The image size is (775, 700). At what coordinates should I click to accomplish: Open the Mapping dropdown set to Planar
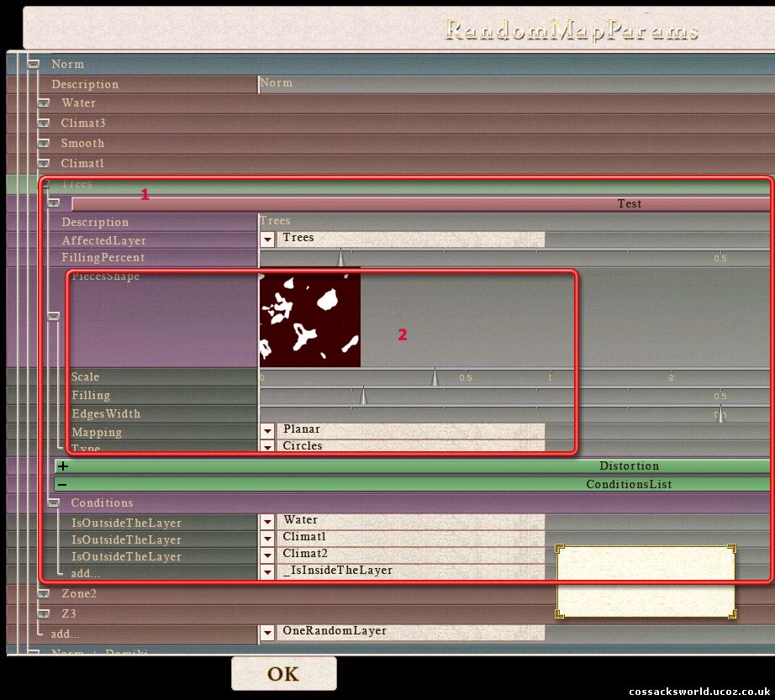(x=267, y=431)
